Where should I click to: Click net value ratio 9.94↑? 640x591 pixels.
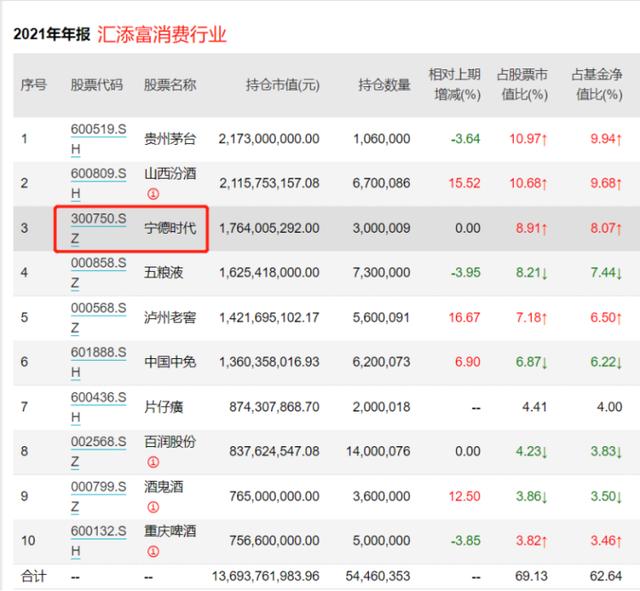(x=607, y=139)
